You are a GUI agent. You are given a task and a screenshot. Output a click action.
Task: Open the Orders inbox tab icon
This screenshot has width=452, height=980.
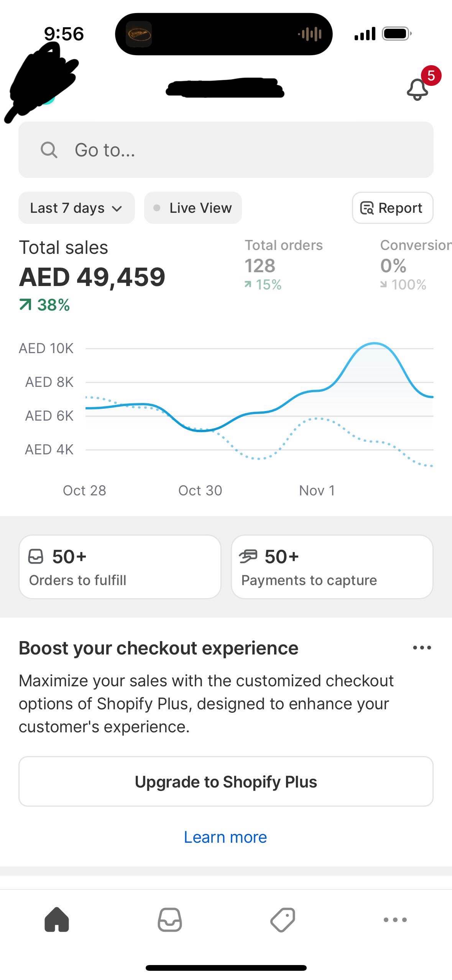(x=169, y=919)
